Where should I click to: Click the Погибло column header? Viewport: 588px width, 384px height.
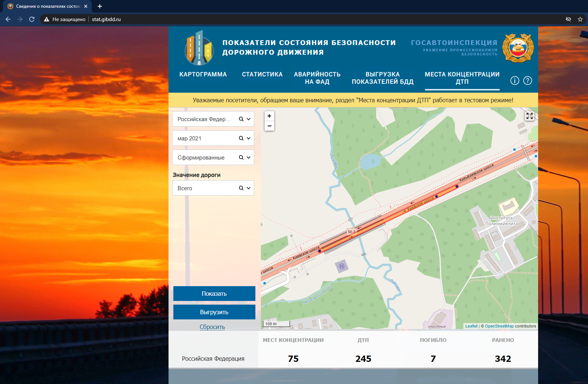coord(433,340)
